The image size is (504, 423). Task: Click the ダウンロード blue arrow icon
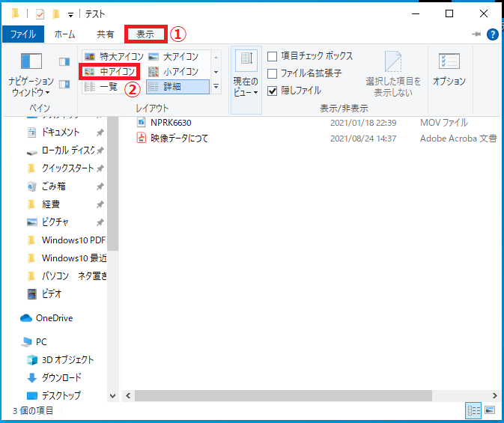click(x=31, y=377)
